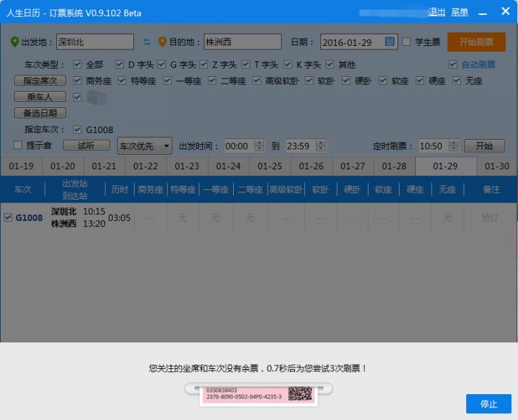518x420 pixels.
Task: Click the 日期 field showing 2016-01-29
Action: click(359, 42)
